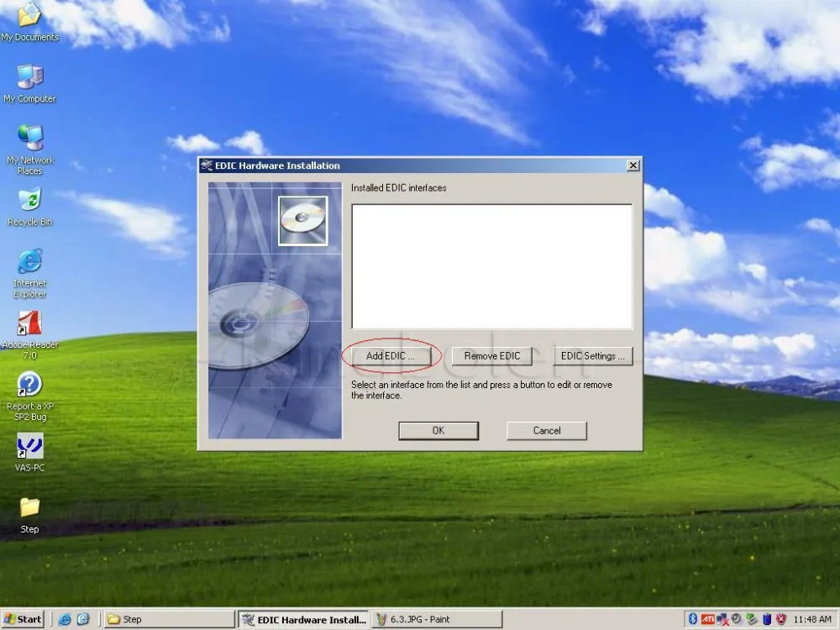The width and height of the screenshot is (840, 630).
Task: Open the ATI tray icon
Action: 707,619
